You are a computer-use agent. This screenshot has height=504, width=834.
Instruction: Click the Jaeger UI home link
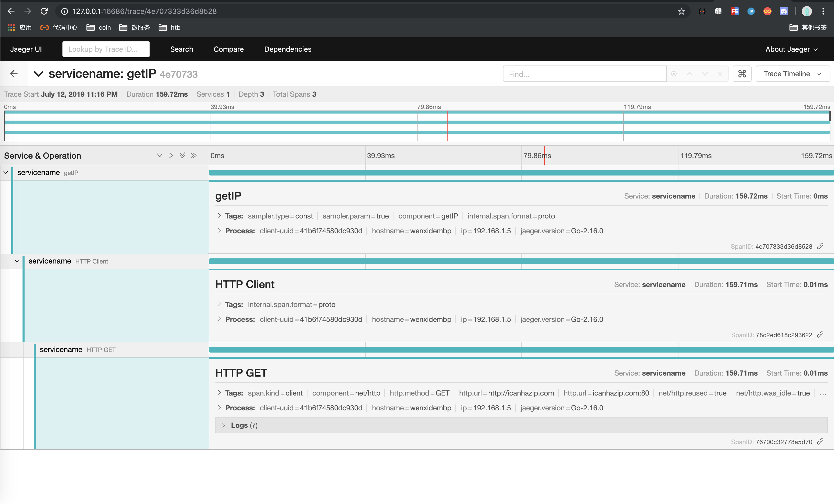[26, 49]
